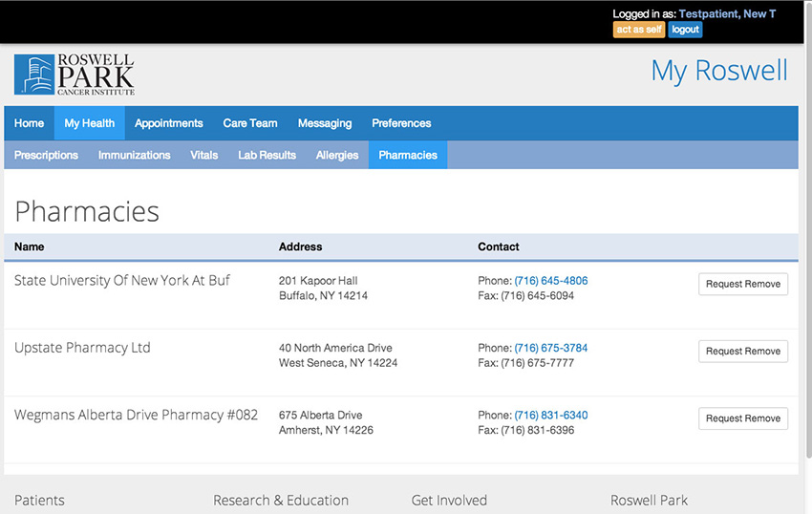The width and height of the screenshot is (812, 514).
Task: Click the fax number (716) 675-7777
Action: pyautogui.click(x=538, y=363)
